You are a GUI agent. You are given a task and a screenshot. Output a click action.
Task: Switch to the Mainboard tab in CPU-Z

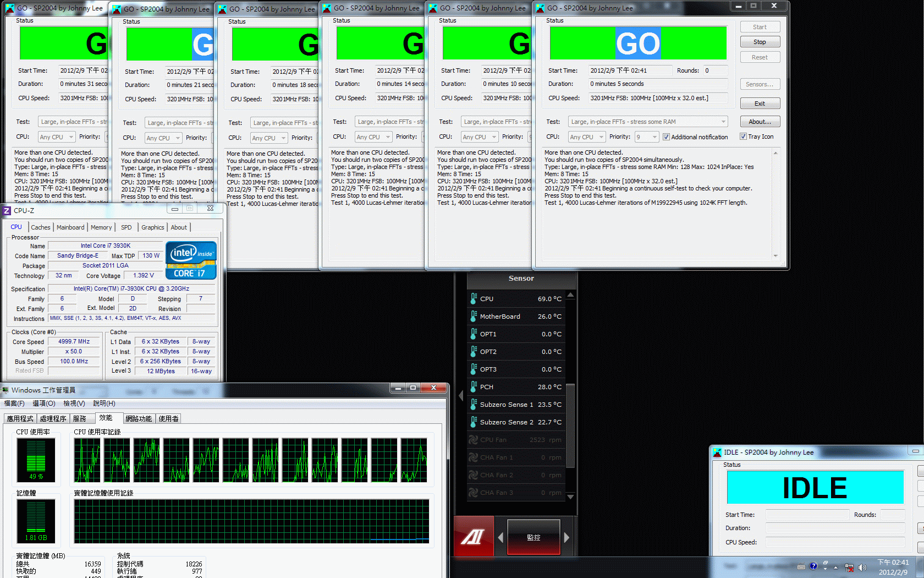[x=70, y=227]
